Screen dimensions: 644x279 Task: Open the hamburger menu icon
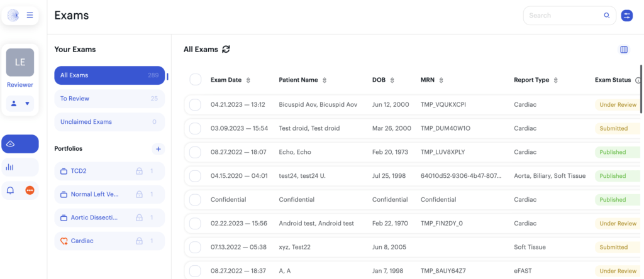[x=30, y=15]
